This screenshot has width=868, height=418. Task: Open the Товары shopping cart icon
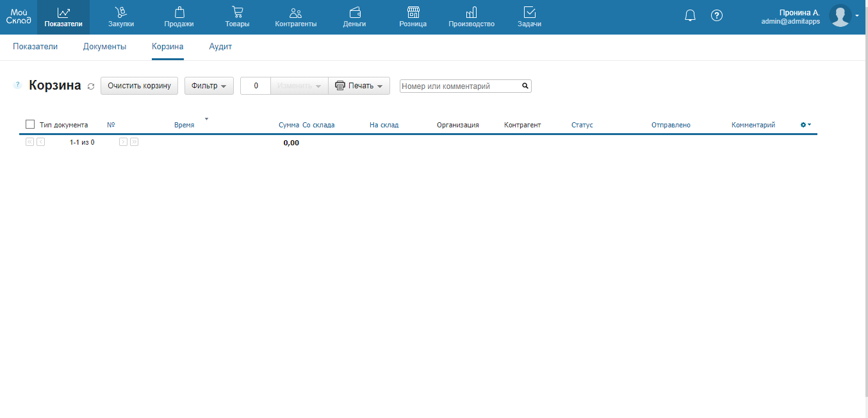pos(237,12)
